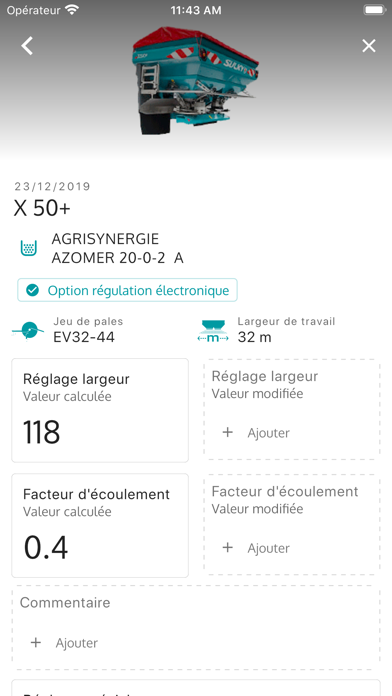Tap the X 50+ model title
The width and height of the screenshot is (392, 696).
coord(42,209)
